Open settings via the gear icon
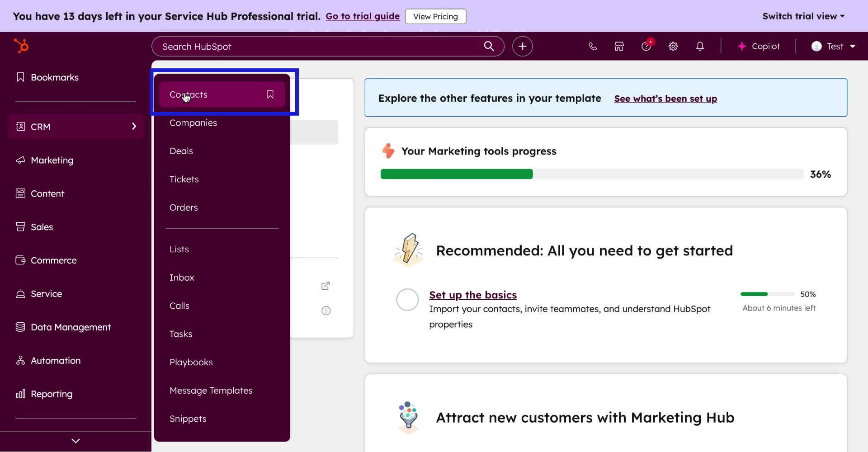 click(673, 46)
